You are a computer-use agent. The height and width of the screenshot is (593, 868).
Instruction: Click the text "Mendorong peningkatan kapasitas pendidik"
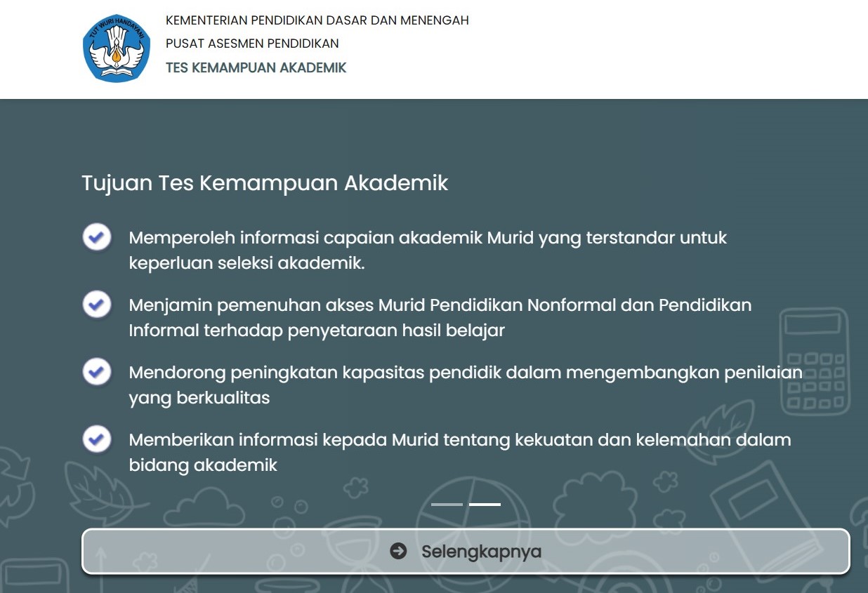(x=315, y=373)
